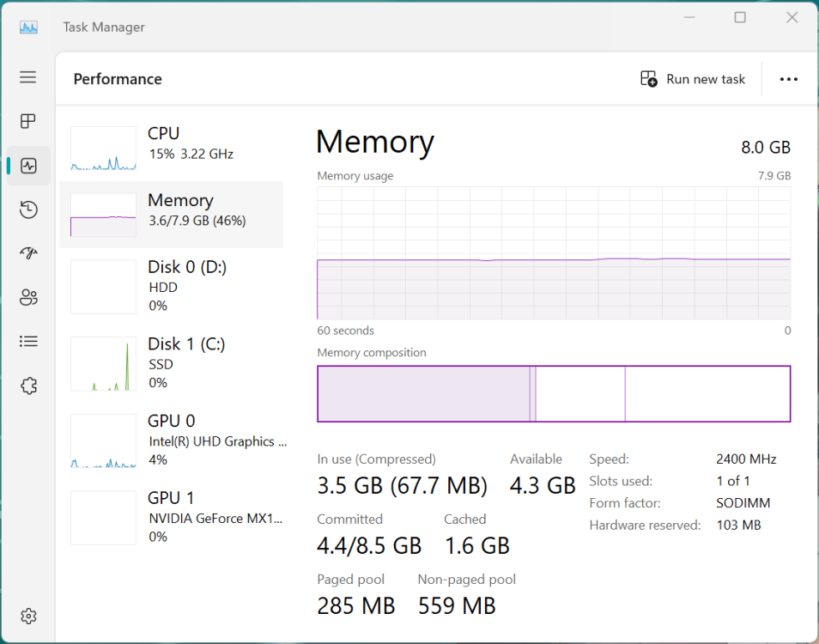Open Task Manager settings gear
The width and height of the screenshot is (819, 644).
(x=28, y=616)
